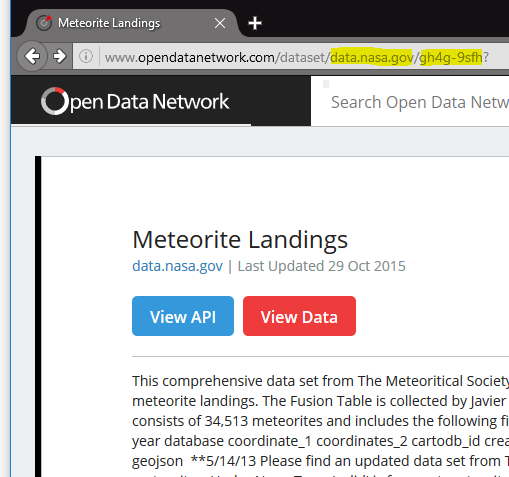The height and width of the screenshot is (477, 509).
Task: Click the blue View API button
Action: coord(183,316)
